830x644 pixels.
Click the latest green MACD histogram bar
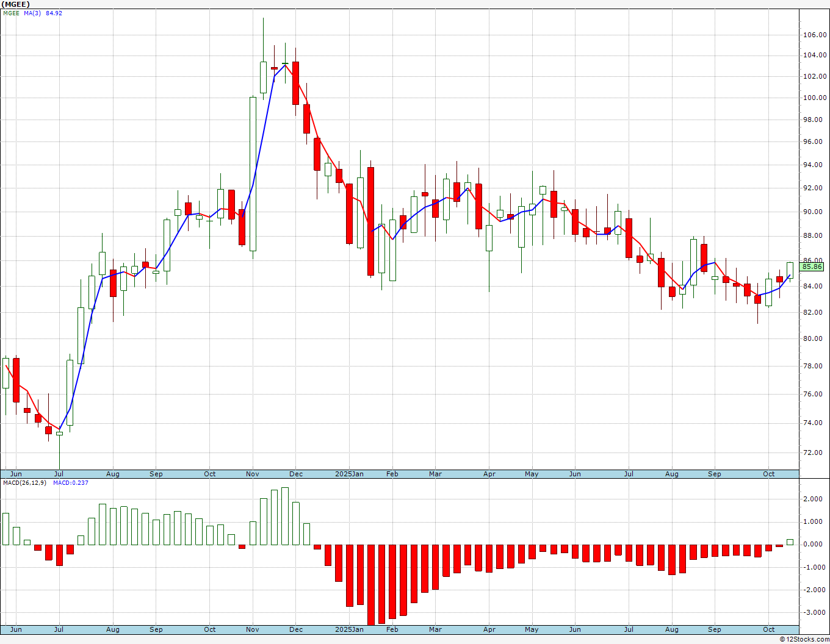click(x=790, y=542)
